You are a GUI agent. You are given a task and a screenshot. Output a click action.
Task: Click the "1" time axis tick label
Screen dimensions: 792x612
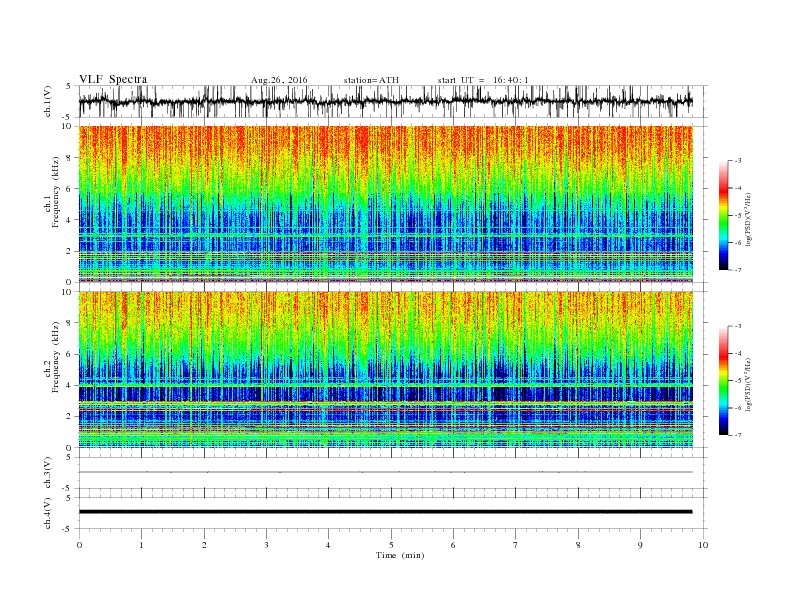[x=141, y=545]
